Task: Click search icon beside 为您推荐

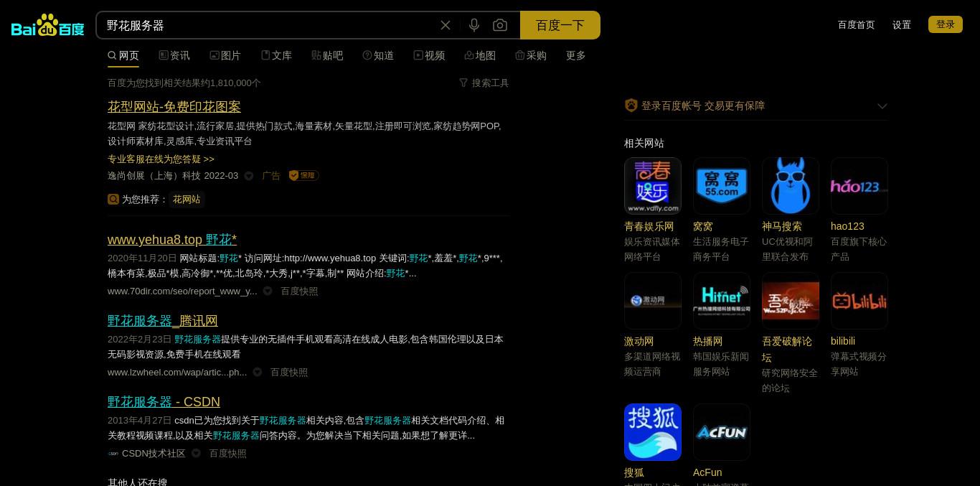Action: tap(113, 199)
